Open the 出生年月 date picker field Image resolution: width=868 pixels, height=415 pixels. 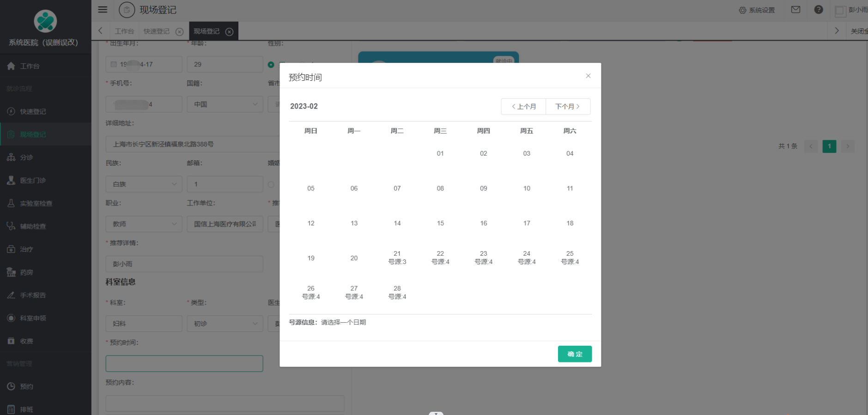[144, 65]
